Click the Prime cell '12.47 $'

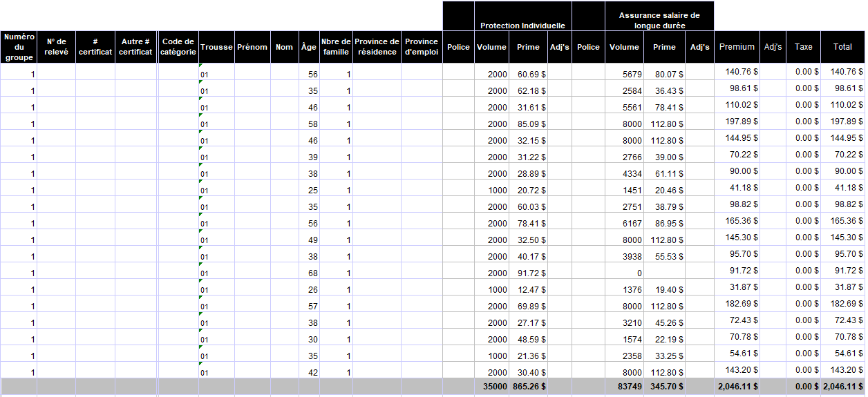529,287
